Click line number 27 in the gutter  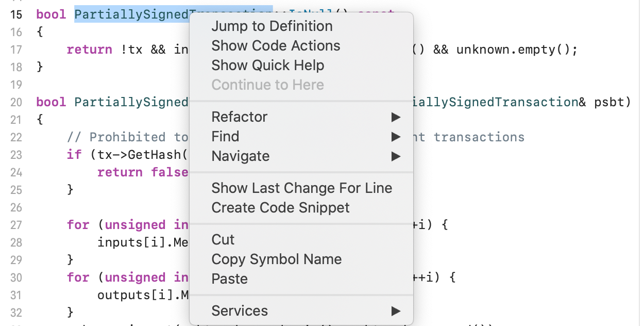16,225
